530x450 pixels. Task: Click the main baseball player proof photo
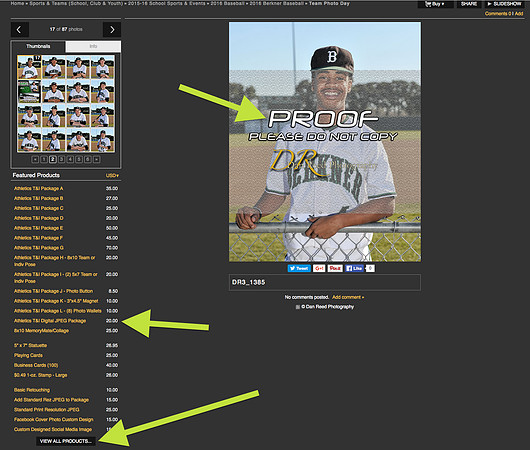[x=325, y=142]
